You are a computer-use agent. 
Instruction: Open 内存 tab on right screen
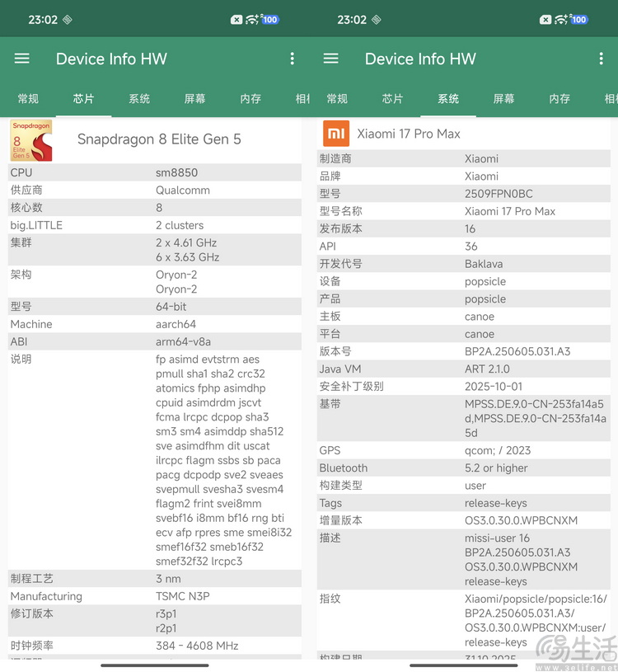coord(559,99)
